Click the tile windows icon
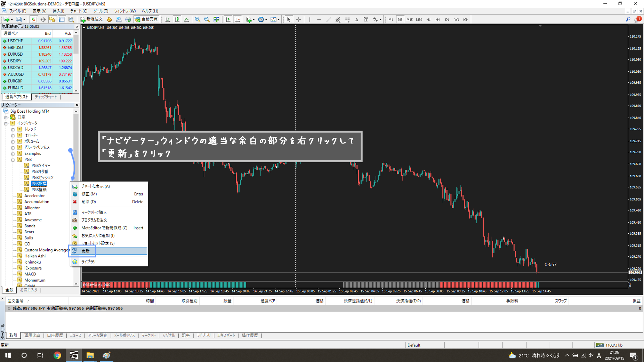 [x=216, y=20]
